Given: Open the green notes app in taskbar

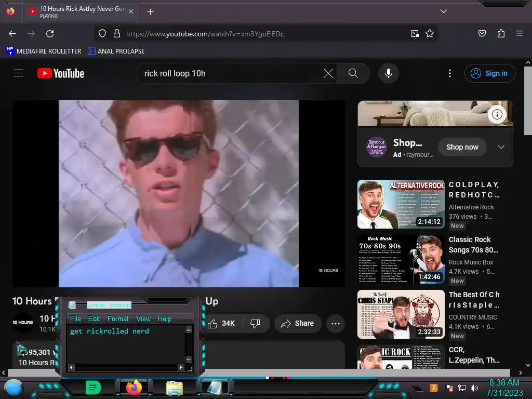Looking at the screenshot, I should (x=94, y=388).
